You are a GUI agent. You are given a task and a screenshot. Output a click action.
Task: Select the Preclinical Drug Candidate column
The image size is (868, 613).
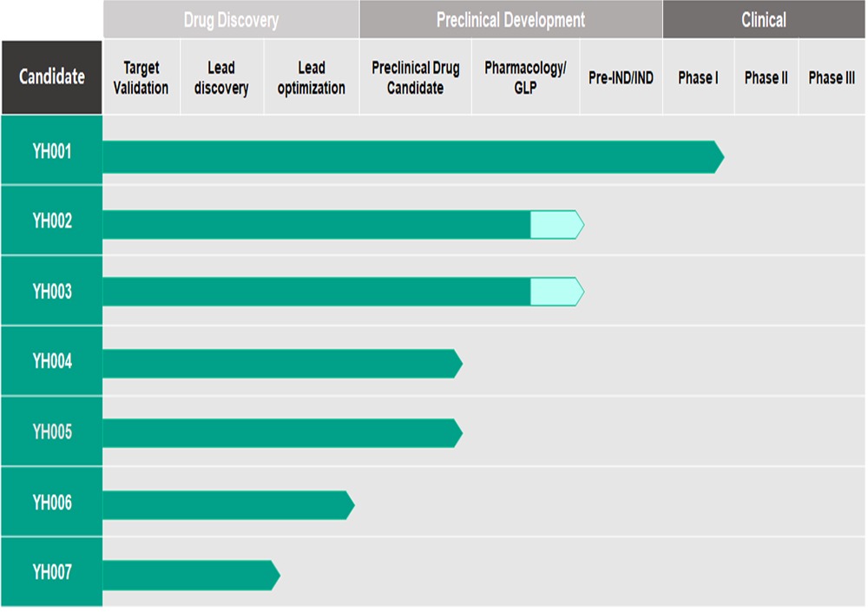(415, 77)
